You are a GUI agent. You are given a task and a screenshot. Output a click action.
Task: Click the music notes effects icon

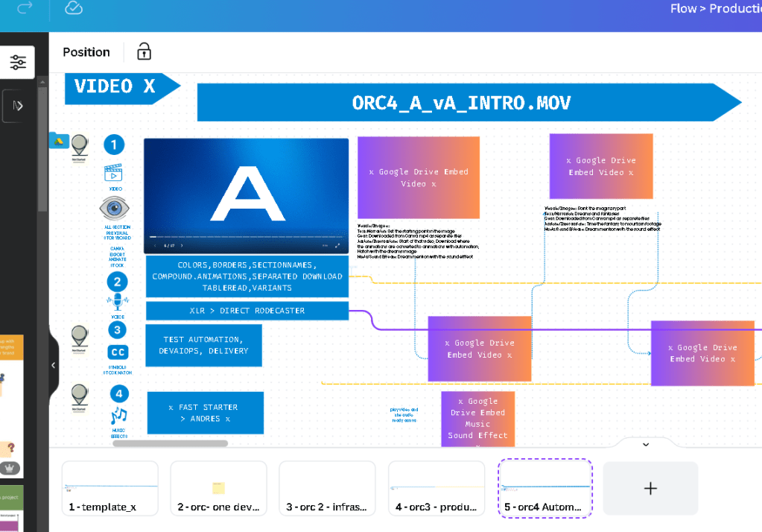click(x=119, y=416)
